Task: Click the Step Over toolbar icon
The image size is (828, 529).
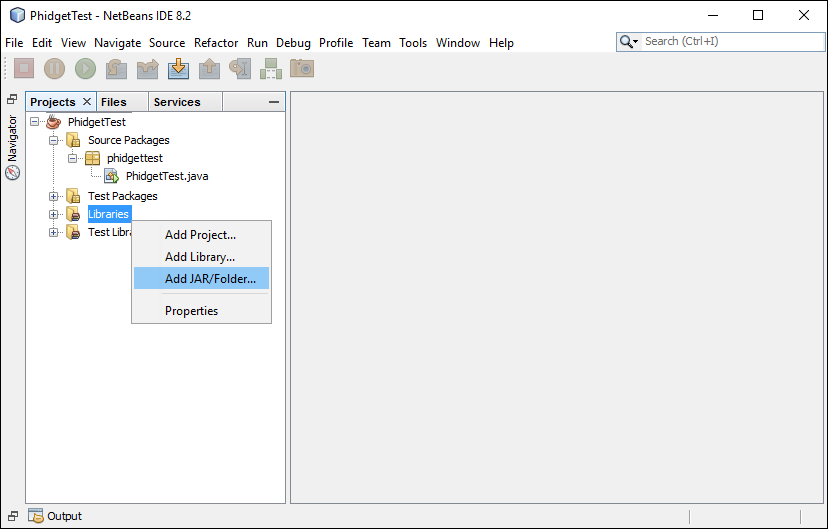Action: [x=116, y=69]
